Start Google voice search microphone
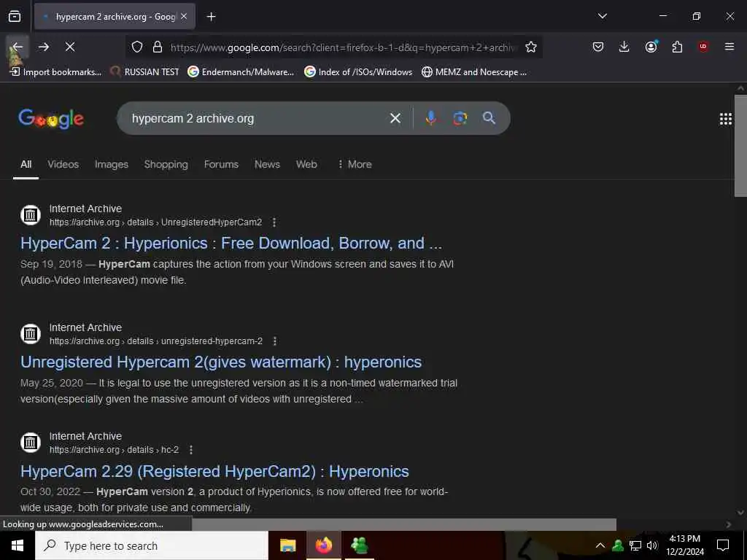Image resolution: width=747 pixels, height=560 pixels. point(430,118)
